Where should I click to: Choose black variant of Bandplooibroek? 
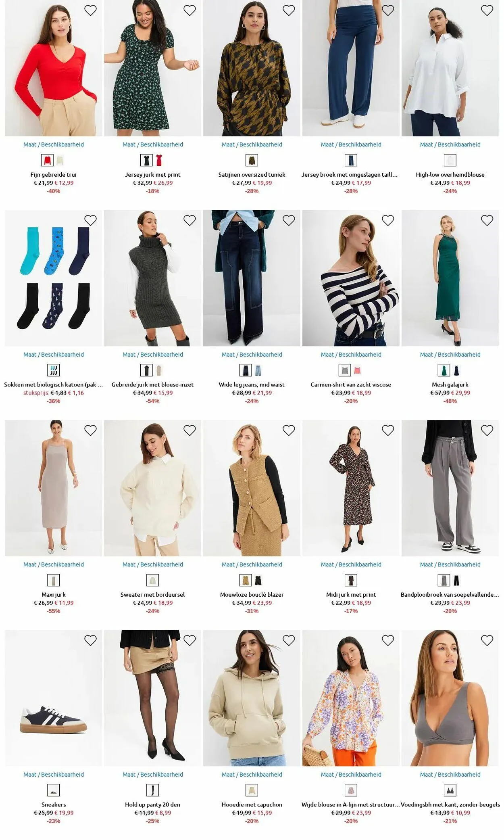coord(457,580)
